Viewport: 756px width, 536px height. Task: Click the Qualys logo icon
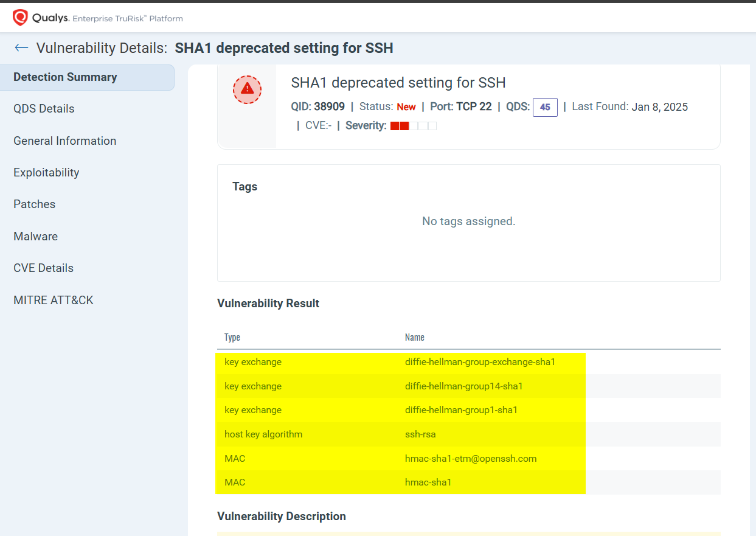[21, 17]
